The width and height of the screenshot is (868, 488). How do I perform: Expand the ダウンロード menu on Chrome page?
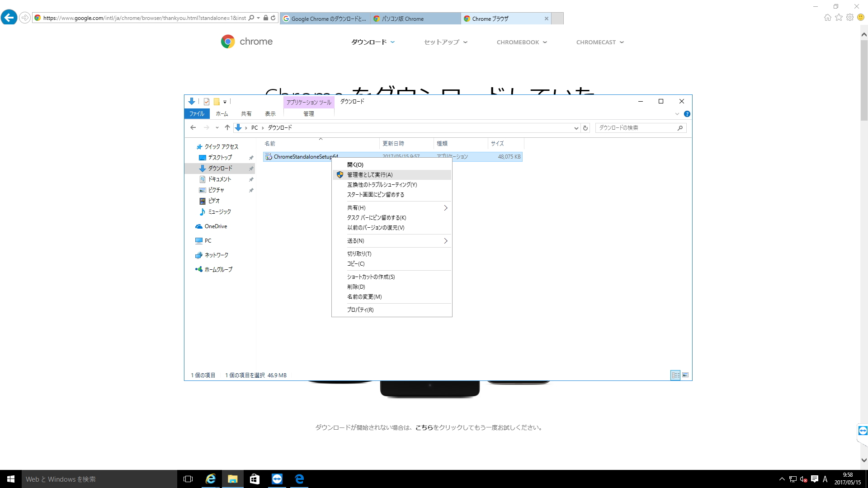373,42
